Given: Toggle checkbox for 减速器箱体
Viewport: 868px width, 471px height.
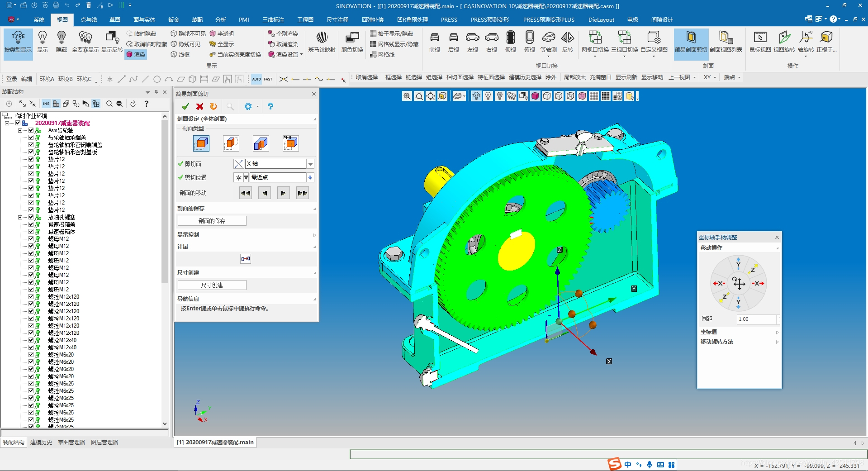Looking at the screenshot, I should click(31, 232).
